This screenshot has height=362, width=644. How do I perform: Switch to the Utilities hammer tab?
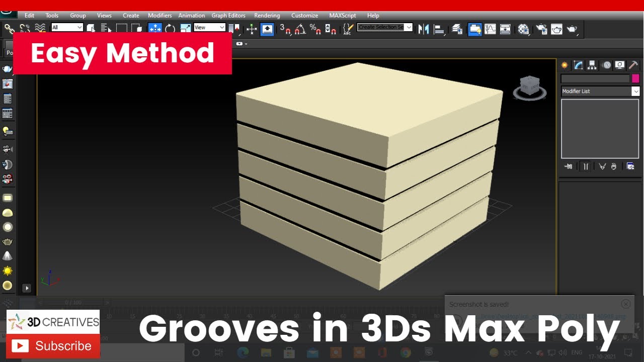(633, 65)
